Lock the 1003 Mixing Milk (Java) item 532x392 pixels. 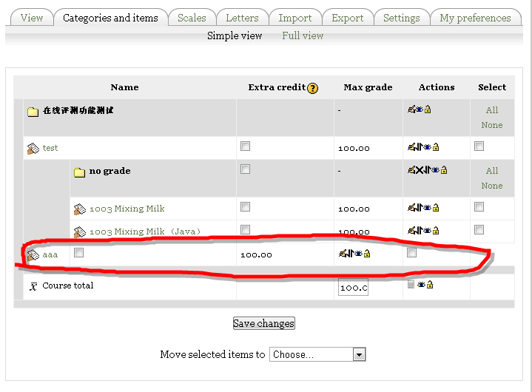[436, 231]
